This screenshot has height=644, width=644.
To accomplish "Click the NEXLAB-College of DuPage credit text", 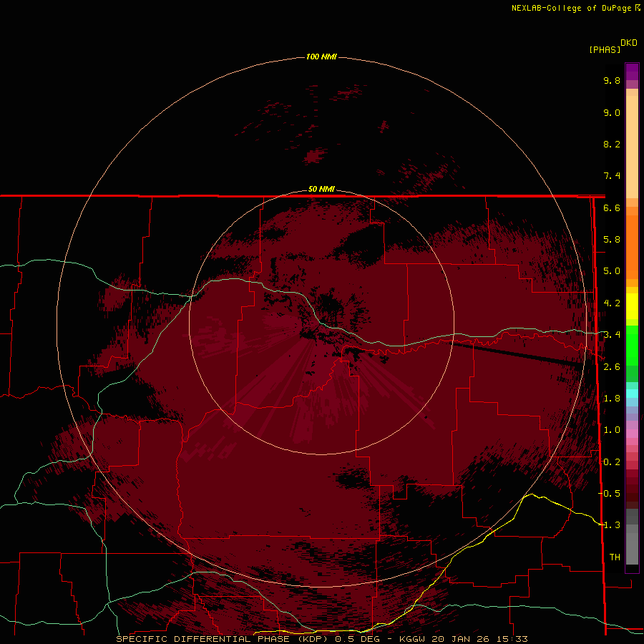I will coord(571,8).
